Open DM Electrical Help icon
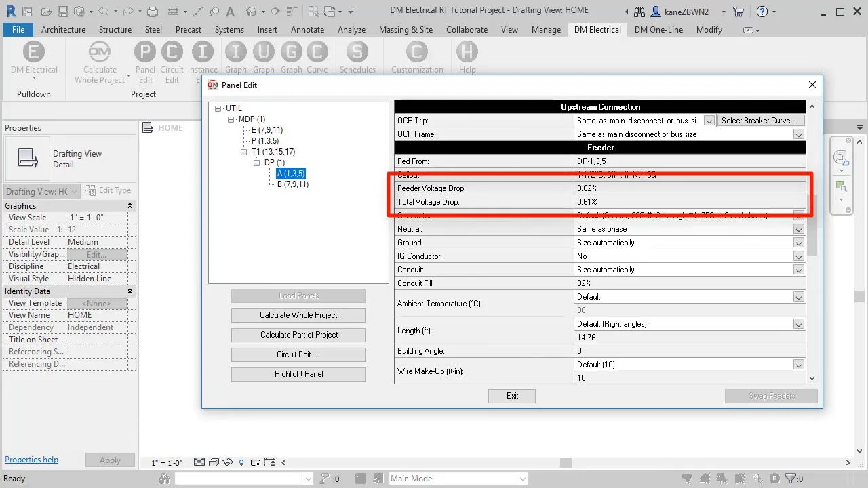Screen dimensions: 868x488 [467, 53]
